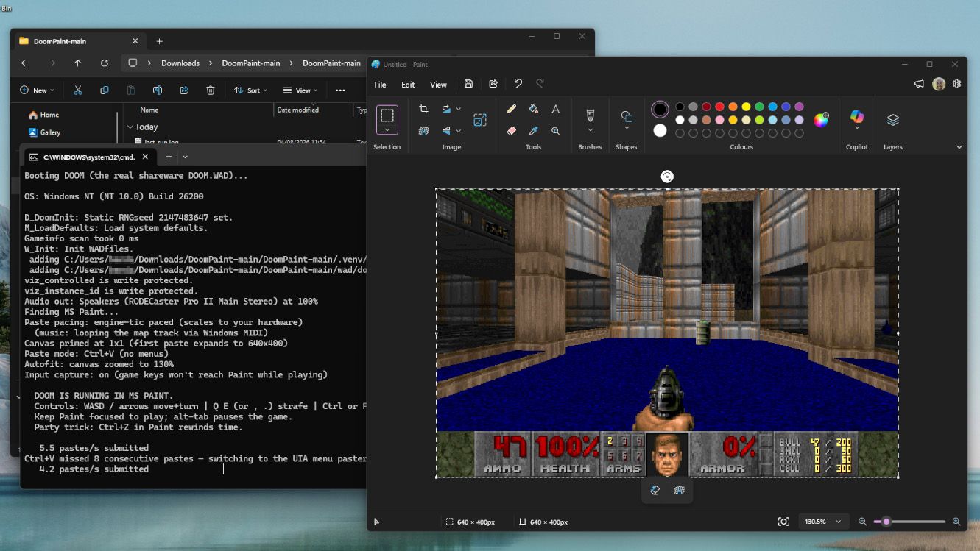Image resolution: width=980 pixels, height=551 pixels.
Task: Open the Edit menu in Paint
Action: pyautogui.click(x=408, y=85)
